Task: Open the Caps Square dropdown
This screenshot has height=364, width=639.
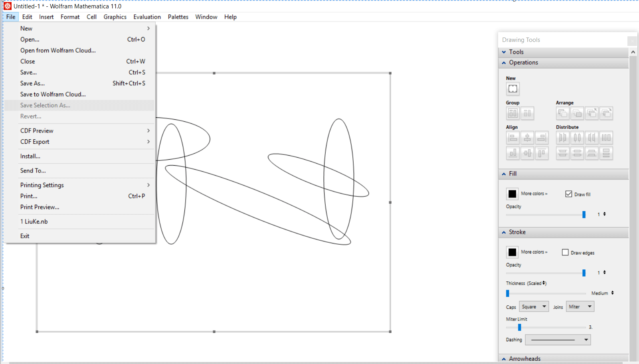Action: click(x=534, y=307)
